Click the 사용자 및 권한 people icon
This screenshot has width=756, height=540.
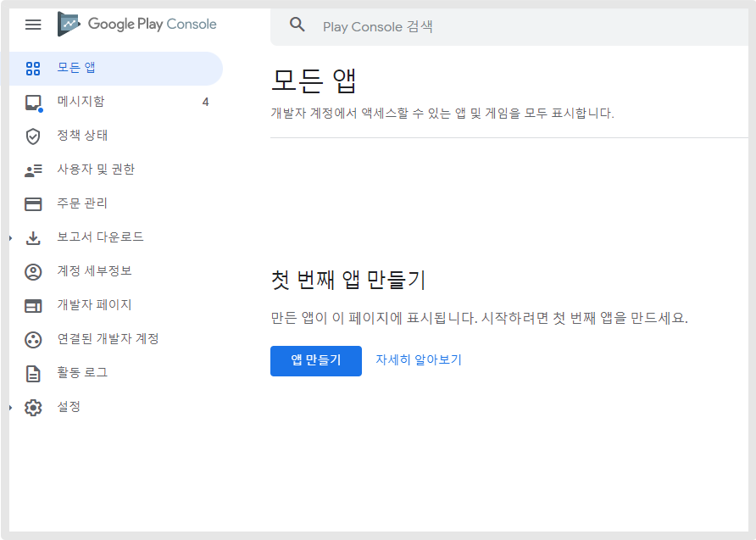pyautogui.click(x=33, y=170)
